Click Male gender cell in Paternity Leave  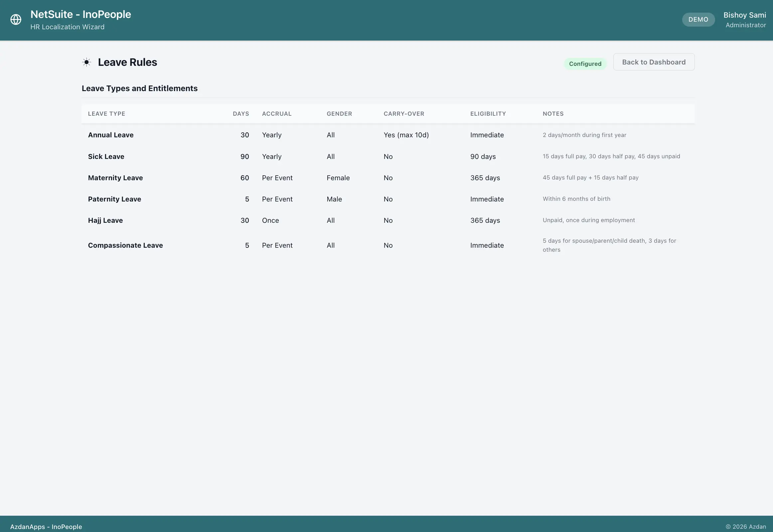(334, 199)
